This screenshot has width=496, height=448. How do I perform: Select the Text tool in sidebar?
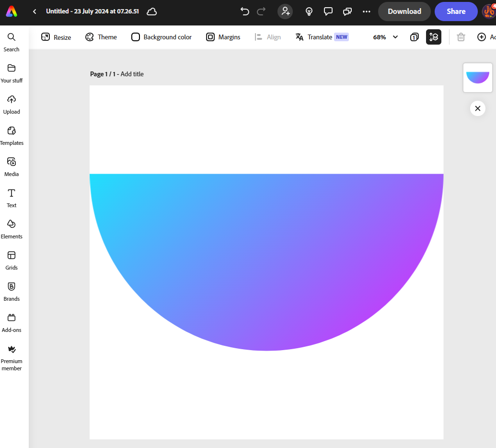(x=12, y=198)
